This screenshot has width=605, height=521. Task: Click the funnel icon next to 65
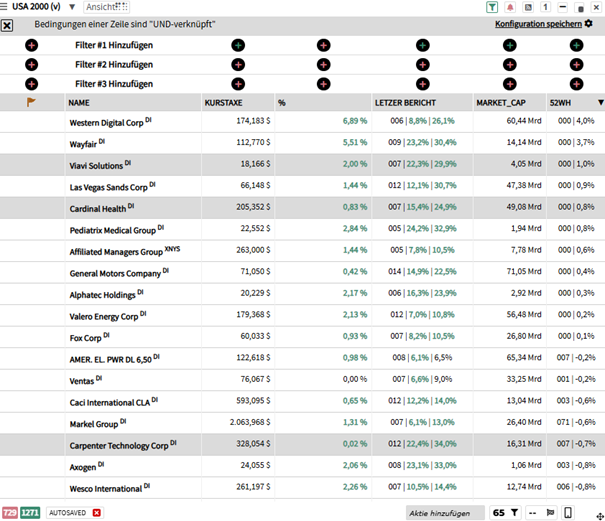514,512
